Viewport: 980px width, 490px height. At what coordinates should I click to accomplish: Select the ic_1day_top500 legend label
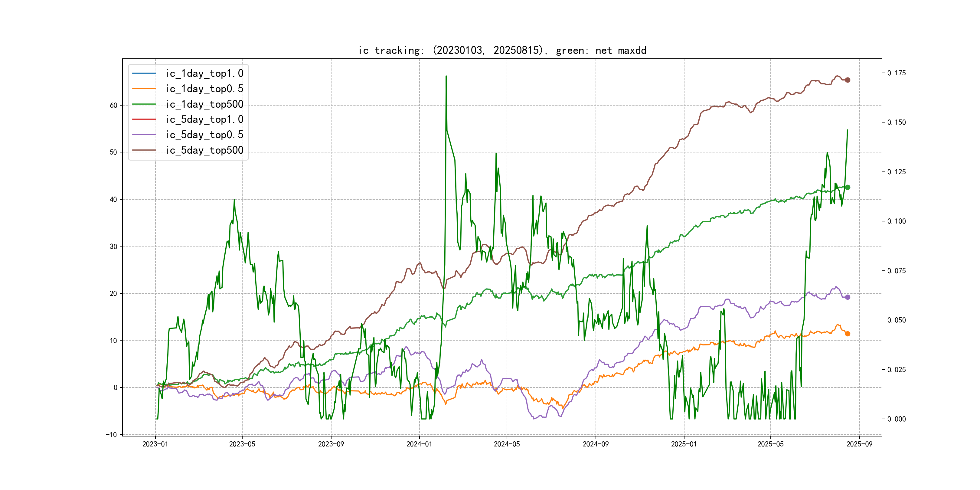204,104
